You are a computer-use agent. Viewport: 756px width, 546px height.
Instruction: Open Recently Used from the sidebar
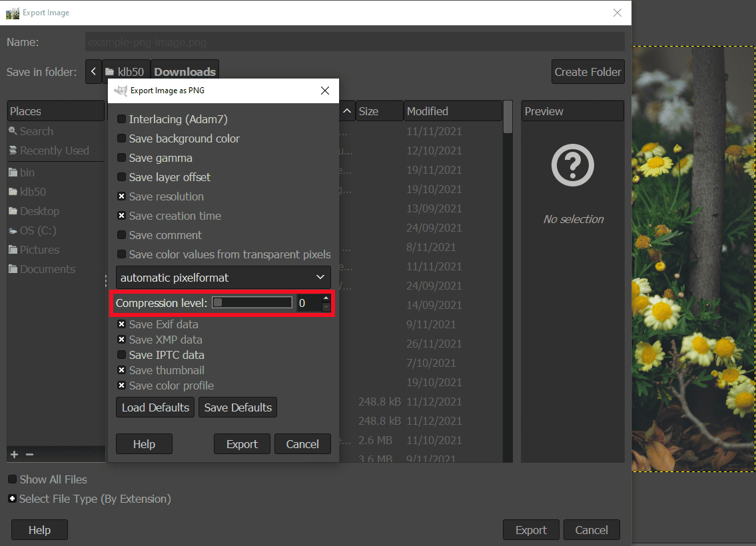(55, 150)
